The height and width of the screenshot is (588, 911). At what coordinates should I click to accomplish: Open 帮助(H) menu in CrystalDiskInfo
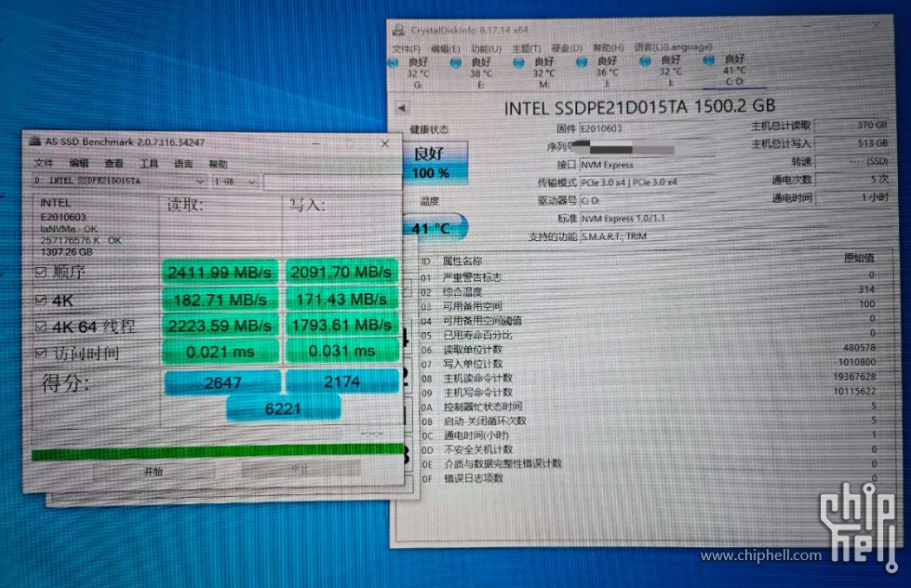coord(608,47)
